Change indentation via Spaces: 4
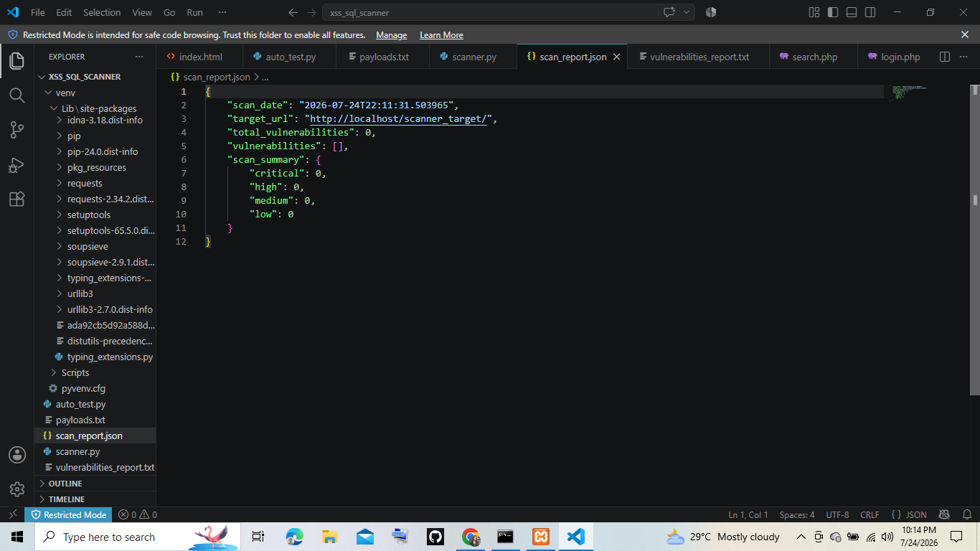The width and height of the screenshot is (980, 551). coord(797,514)
